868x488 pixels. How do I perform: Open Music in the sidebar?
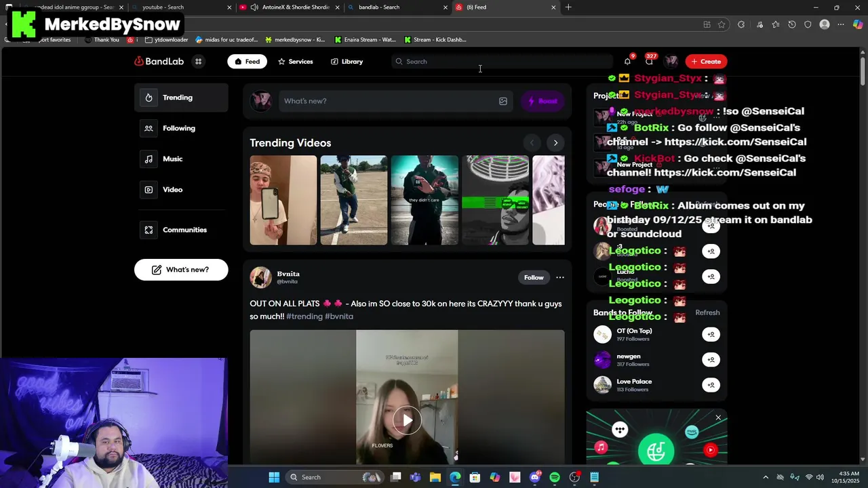(x=181, y=159)
